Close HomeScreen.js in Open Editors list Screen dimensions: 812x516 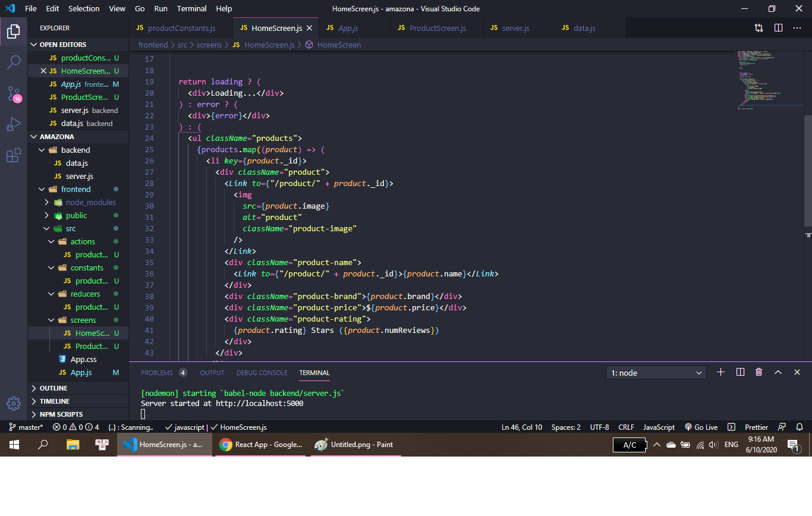tap(43, 71)
